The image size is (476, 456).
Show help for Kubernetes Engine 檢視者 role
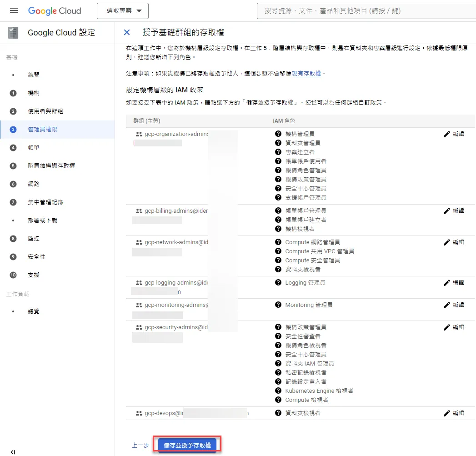click(x=278, y=391)
